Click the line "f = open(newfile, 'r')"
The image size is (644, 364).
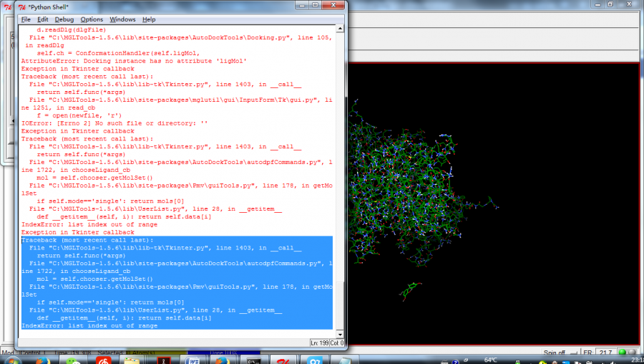(x=79, y=115)
